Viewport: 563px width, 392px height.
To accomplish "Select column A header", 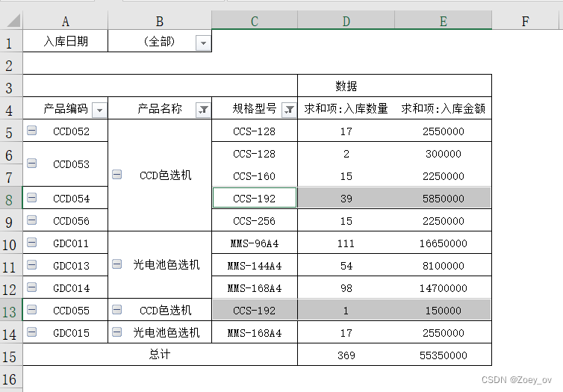I will (x=66, y=21).
